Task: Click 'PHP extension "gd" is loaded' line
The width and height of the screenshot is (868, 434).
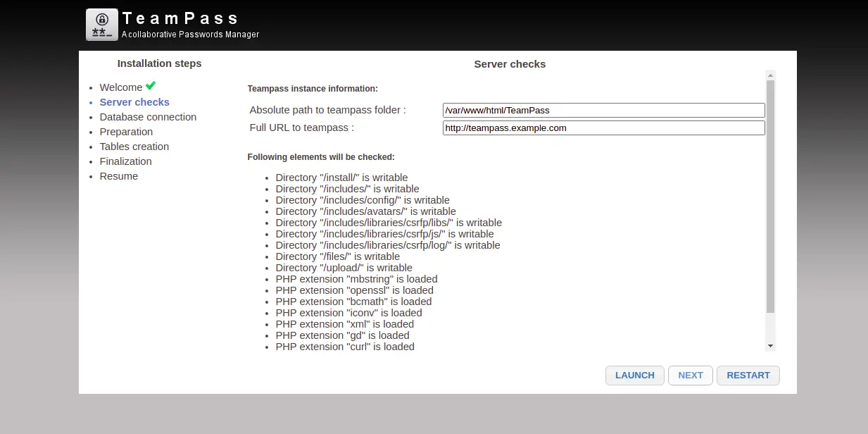Action: [x=343, y=335]
